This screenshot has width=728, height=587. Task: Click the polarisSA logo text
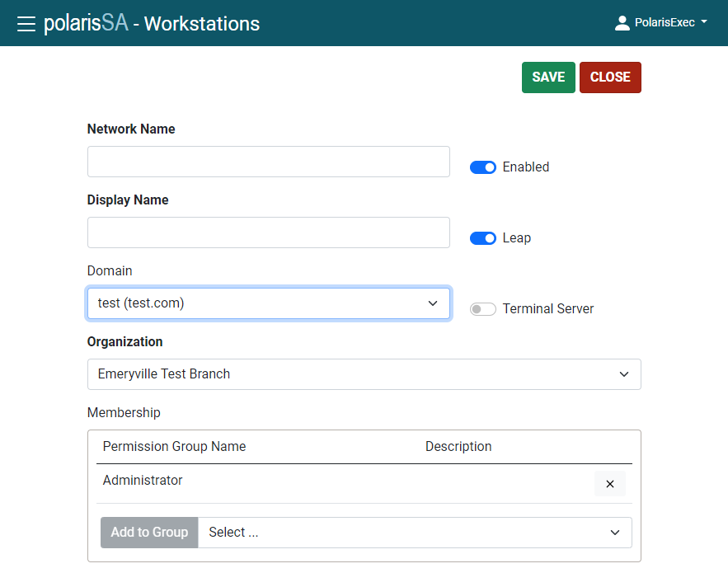pos(86,23)
